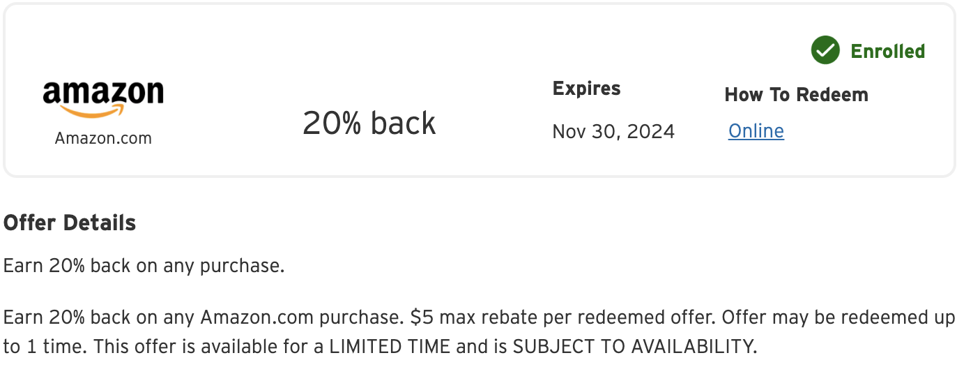The width and height of the screenshot is (980, 367).
Task: Click the large "20% back" offer text
Action: coord(369,123)
